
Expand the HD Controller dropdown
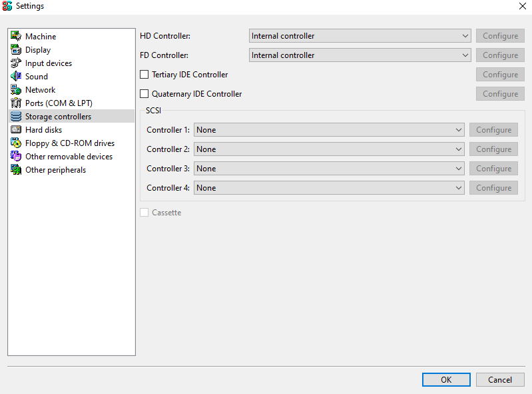[x=360, y=35]
